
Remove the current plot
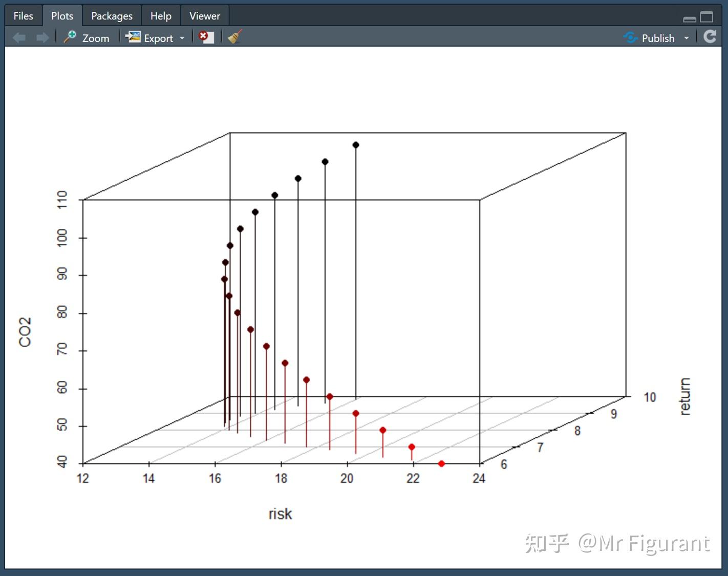point(205,36)
